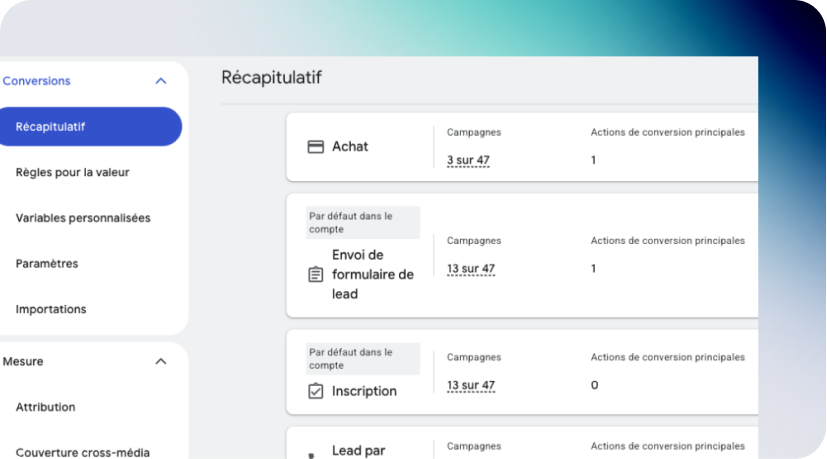Select the Récapitulatif sidebar item

click(91, 127)
